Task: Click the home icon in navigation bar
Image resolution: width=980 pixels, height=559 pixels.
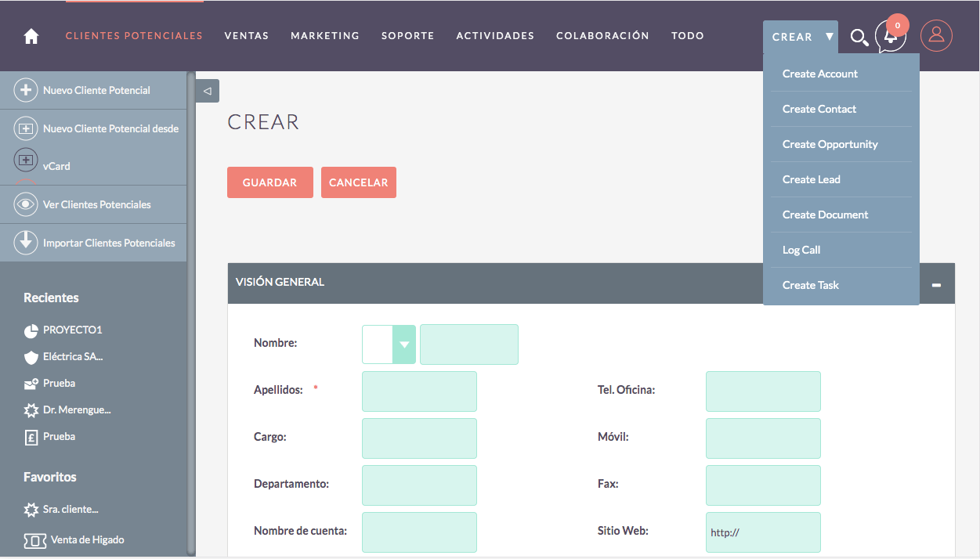Action: [x=31, y=36]
